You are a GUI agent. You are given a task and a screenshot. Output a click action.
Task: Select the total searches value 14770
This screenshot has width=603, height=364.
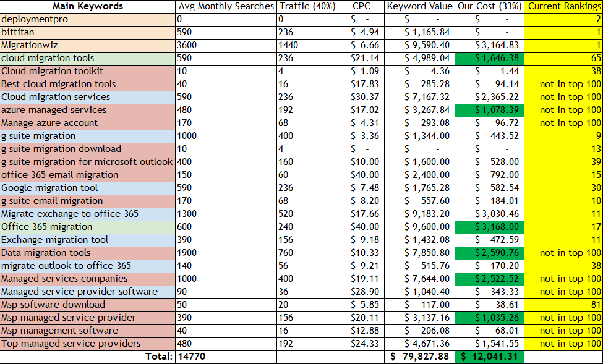[x=226, y=357]
